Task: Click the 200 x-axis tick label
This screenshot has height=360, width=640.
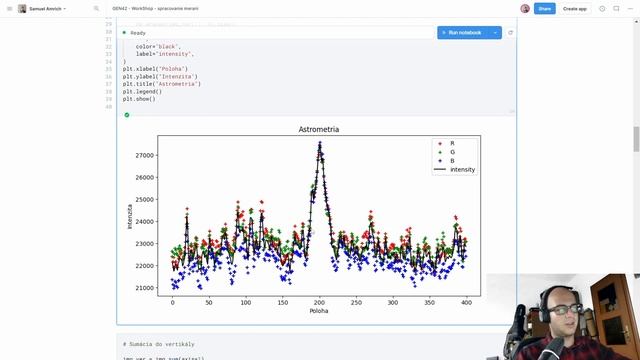Action: tap(319, 303)
